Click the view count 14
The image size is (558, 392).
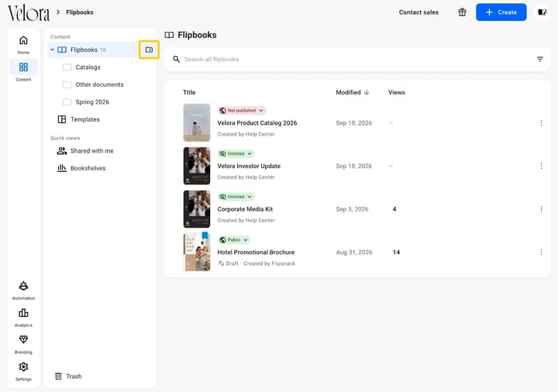point(396,253)
